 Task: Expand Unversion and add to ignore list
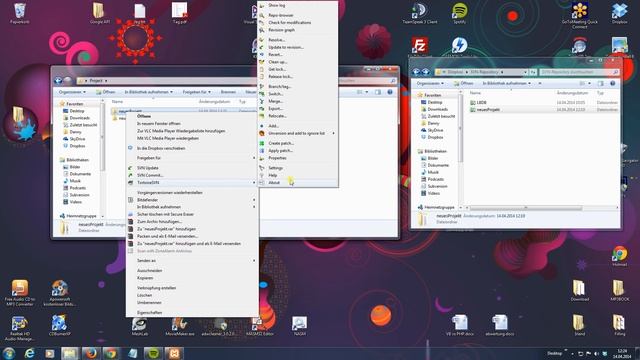click(x=298, y=133)
